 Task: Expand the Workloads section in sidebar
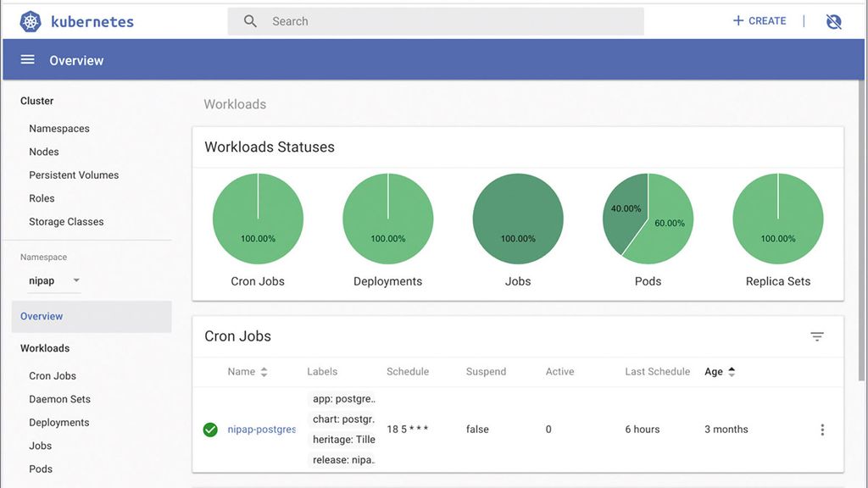click(45, 347)
